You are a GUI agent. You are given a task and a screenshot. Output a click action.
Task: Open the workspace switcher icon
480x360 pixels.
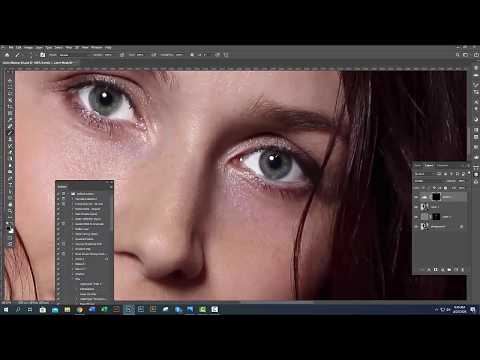click(x=466, y=55)
